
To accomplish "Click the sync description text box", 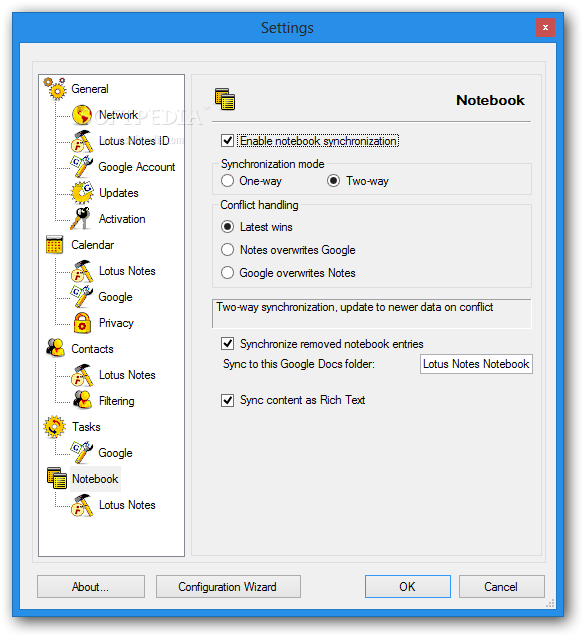I will 372,313.
